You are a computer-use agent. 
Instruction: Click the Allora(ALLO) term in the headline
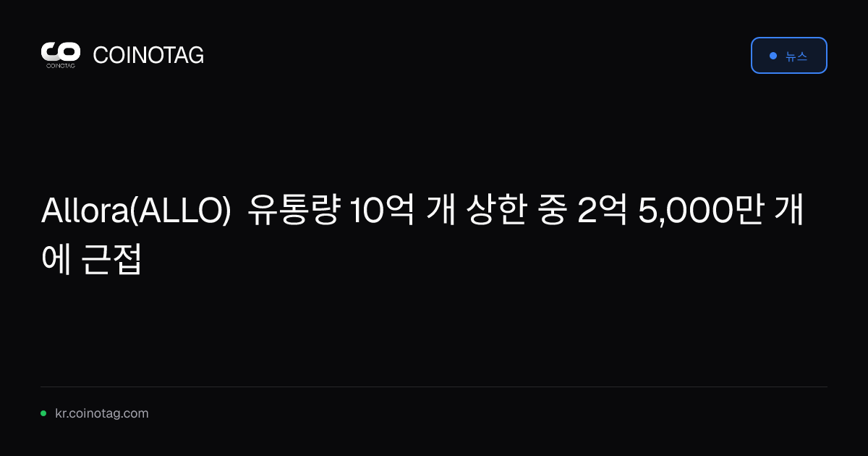pos(137,213)
